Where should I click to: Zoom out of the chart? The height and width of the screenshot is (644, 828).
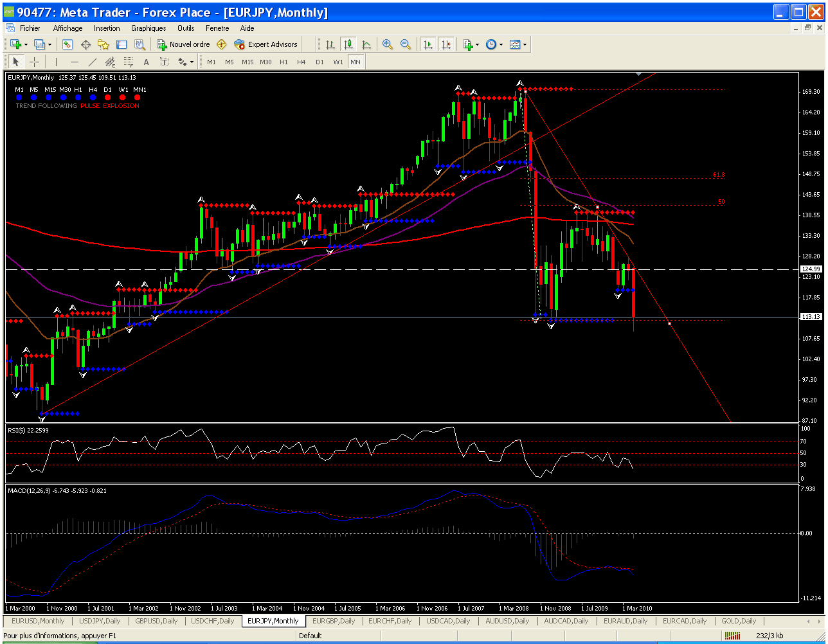[406, 44]
